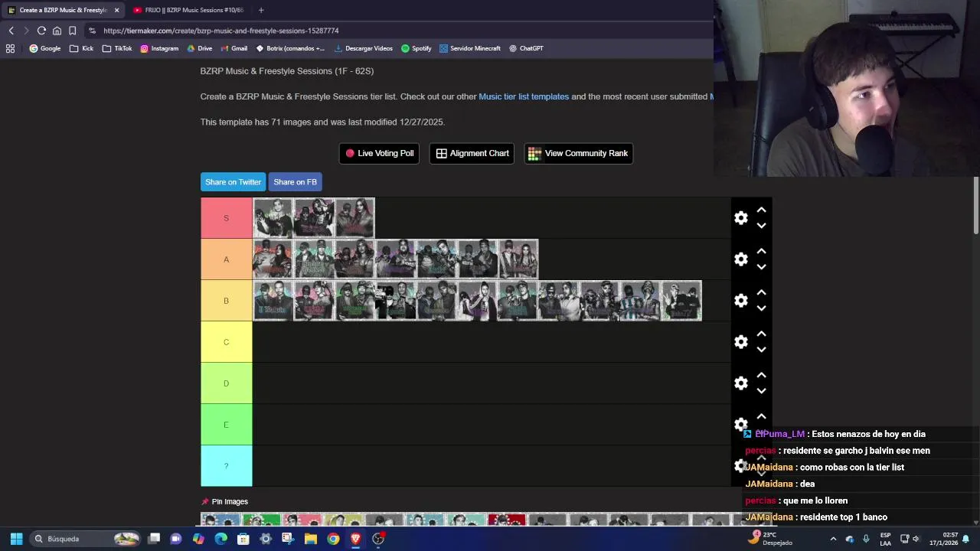Open the Google bookmark
Viewport: 980px width, 551px height.
[45, 48]
